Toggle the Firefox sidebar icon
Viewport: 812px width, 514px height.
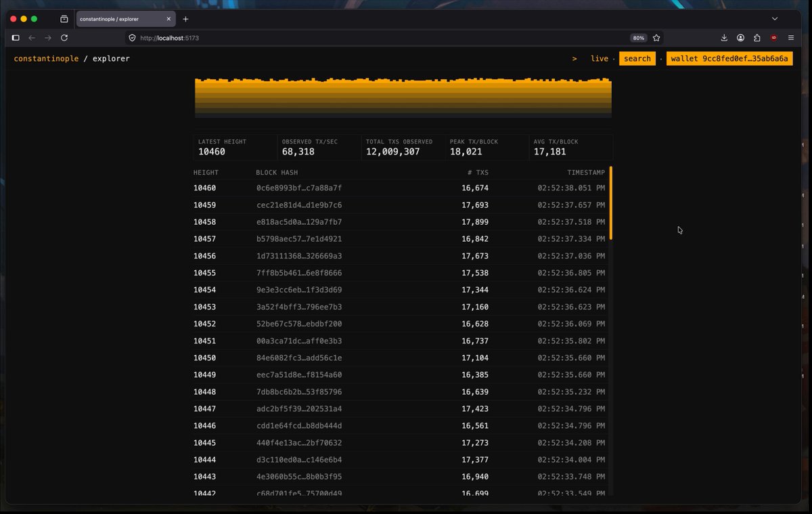click(16, 38)
